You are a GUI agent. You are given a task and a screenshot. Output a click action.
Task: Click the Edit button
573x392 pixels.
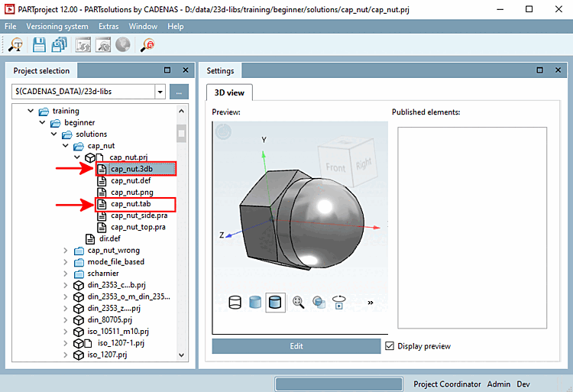click(x=296, y=346)
